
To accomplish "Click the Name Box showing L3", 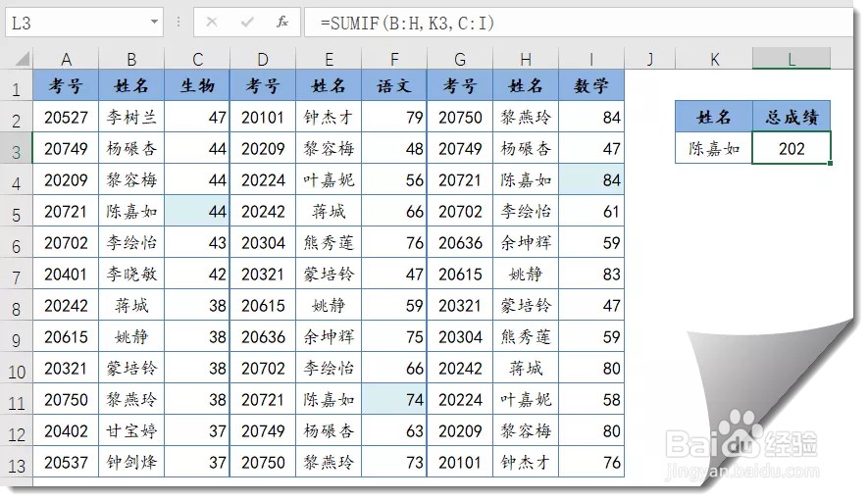I will click(84, 23).
